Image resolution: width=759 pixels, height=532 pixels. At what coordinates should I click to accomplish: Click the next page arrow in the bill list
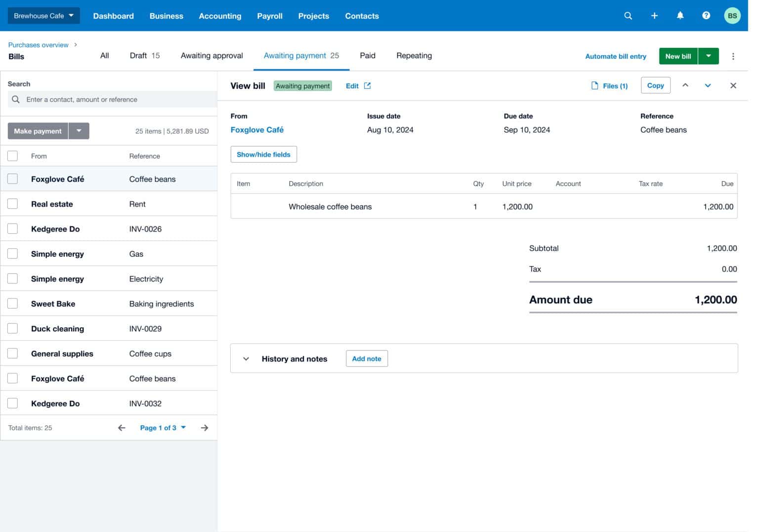click(x=204, y=427)
